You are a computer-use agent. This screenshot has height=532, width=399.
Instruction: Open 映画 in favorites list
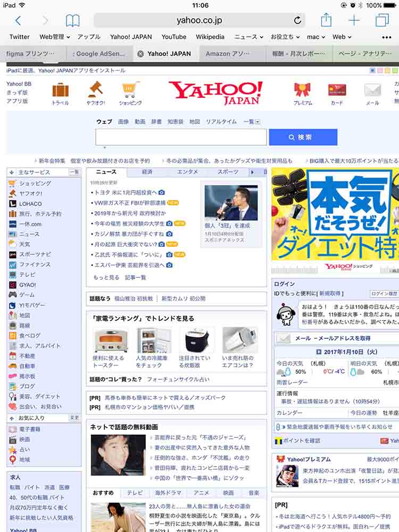25,439
